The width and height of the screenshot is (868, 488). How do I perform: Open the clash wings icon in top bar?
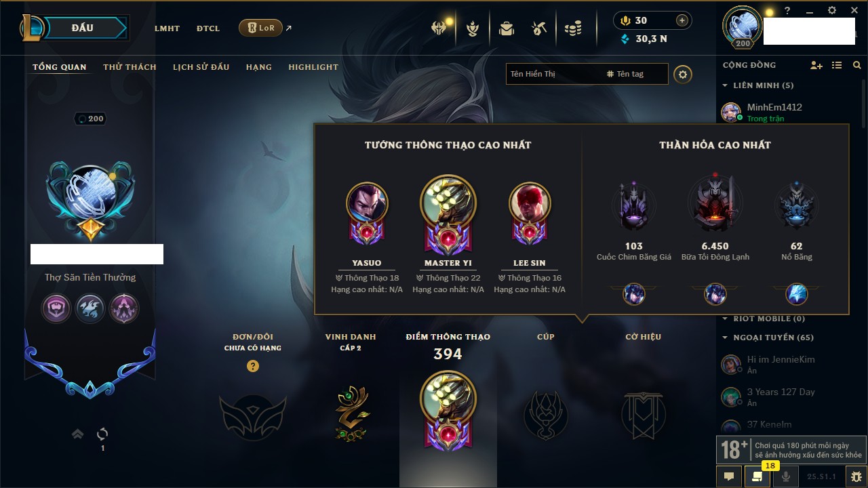click(x=439, y=28)
